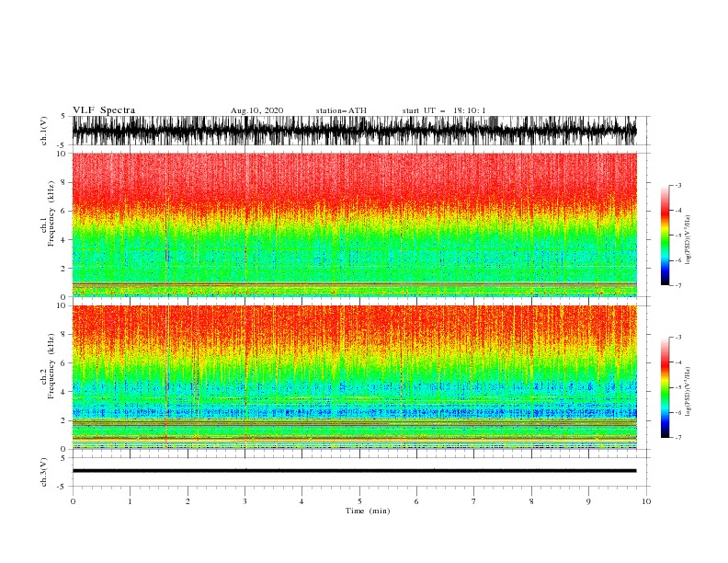The width and height of the screenshot is (728, 563).
Task: Click the upper 'log(PSD)(V²/Hz)' colorbar label
Action: tap(688, 240)
